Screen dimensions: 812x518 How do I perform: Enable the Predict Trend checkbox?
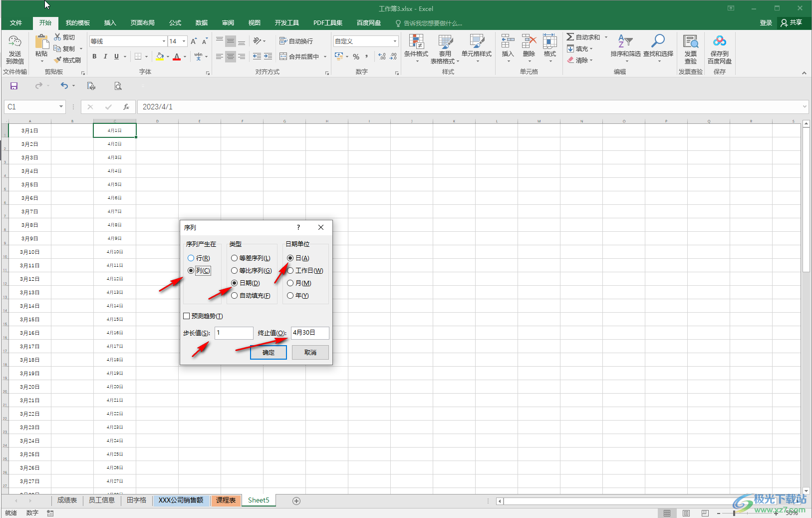187,316
